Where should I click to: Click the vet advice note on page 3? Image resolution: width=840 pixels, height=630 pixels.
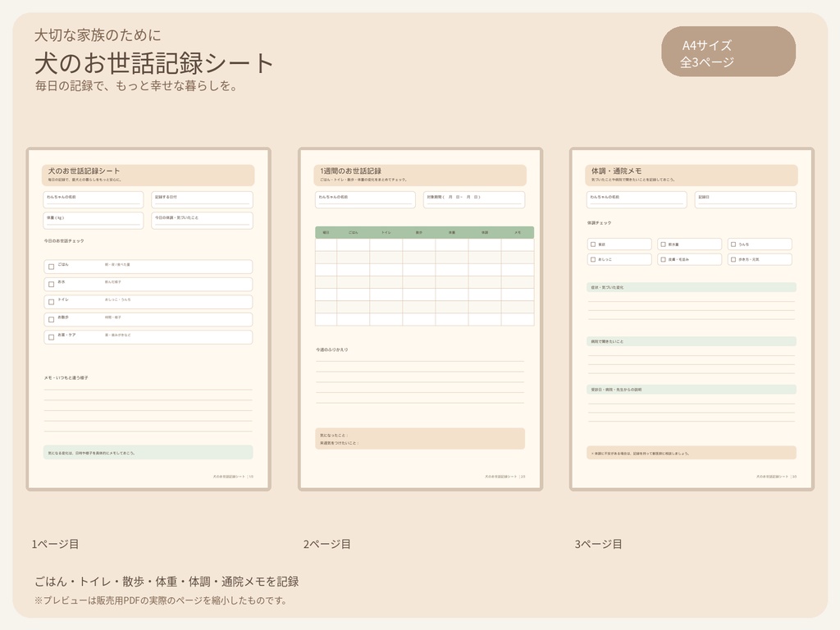pyautogui.click(x=692, y=453)
